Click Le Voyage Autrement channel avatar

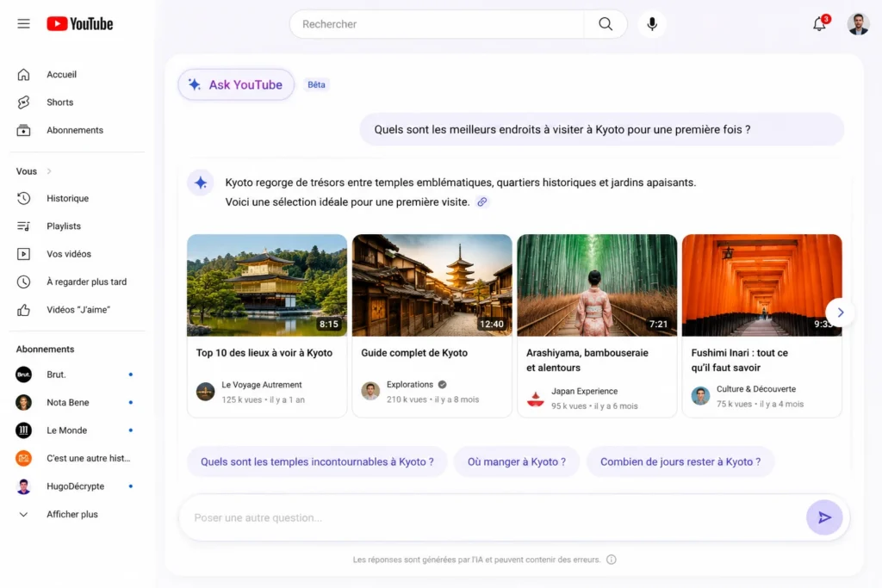coord(205,391)
